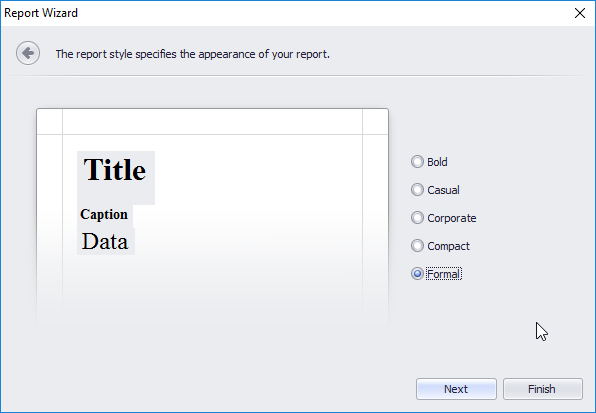Viewport: 596px width, 413px height.
Task: Pick the Corporate report style
Action: click(x=444, y=218)
